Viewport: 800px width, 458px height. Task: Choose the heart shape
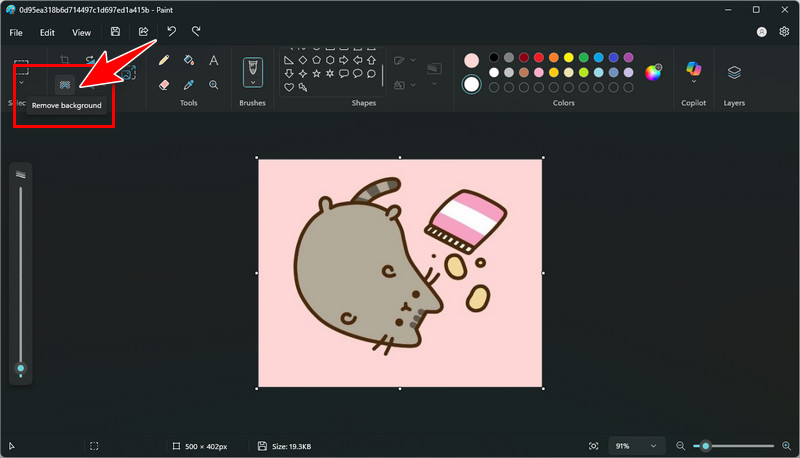(289, 87)
